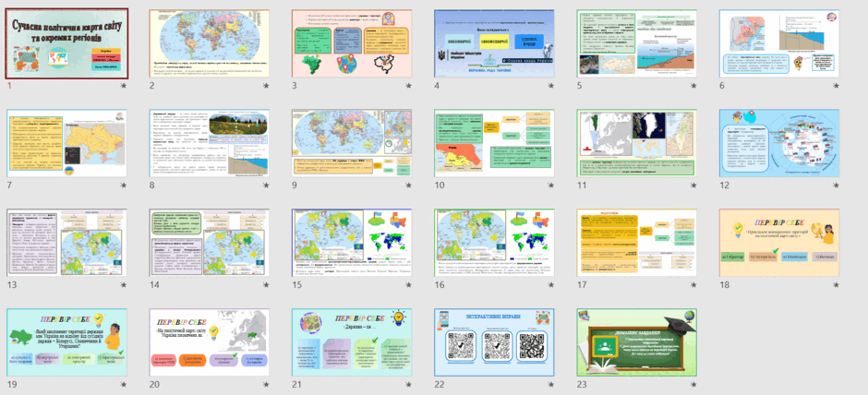Click the animation star under slide 9
868x395 pixels.
[x=408, y=186]
